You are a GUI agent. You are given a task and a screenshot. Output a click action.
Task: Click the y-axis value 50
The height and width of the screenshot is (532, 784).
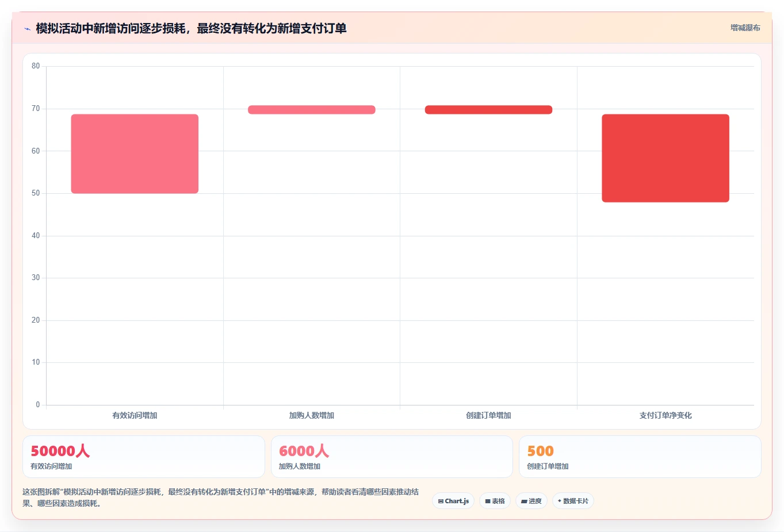(x=36, y=193)
